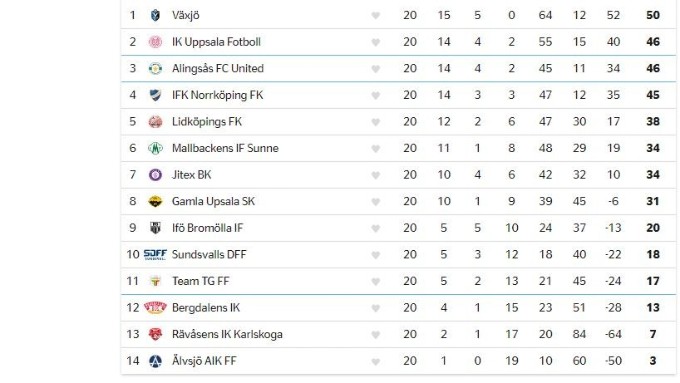
Task: Mark Ifö Bromölla IF as favorite
Action: [x=376, y=228]
